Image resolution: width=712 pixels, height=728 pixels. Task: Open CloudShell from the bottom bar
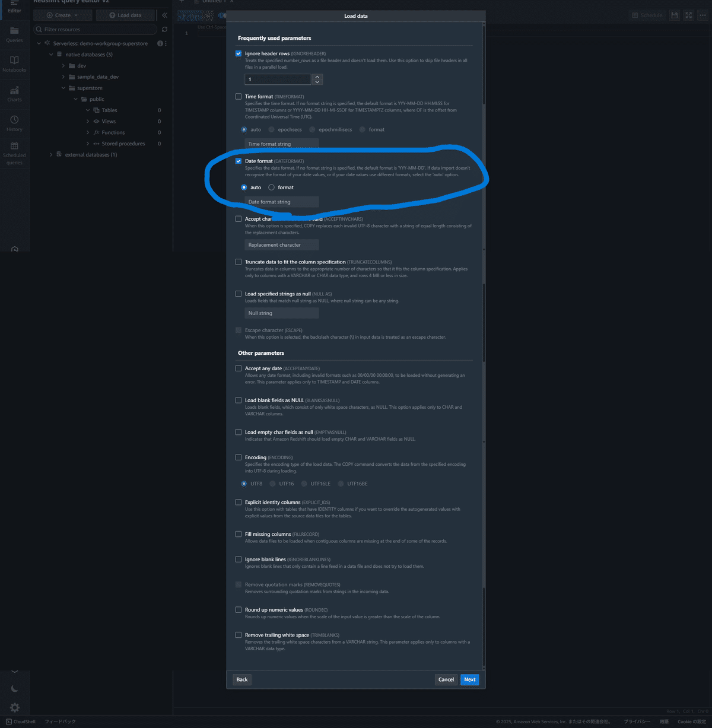(20, 721)
